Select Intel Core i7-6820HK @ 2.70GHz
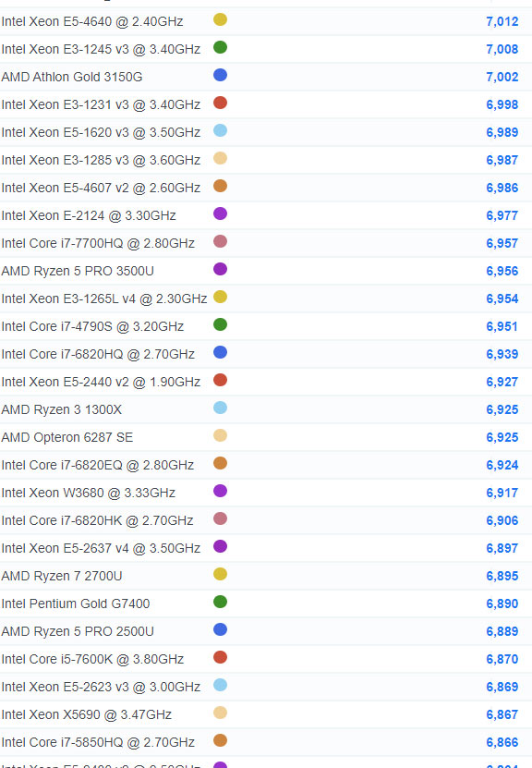Viewport: 532px width, 768px height. pyautogui.click(x=97, y=520)
